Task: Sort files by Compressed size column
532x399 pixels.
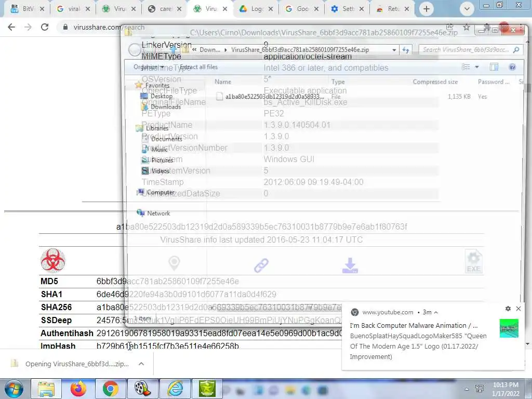Action: coord(435,82)
